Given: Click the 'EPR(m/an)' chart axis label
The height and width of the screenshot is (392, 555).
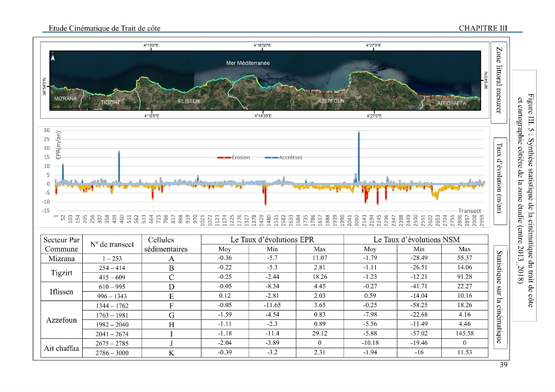Looking at the screenshot, I should point(59,145).
